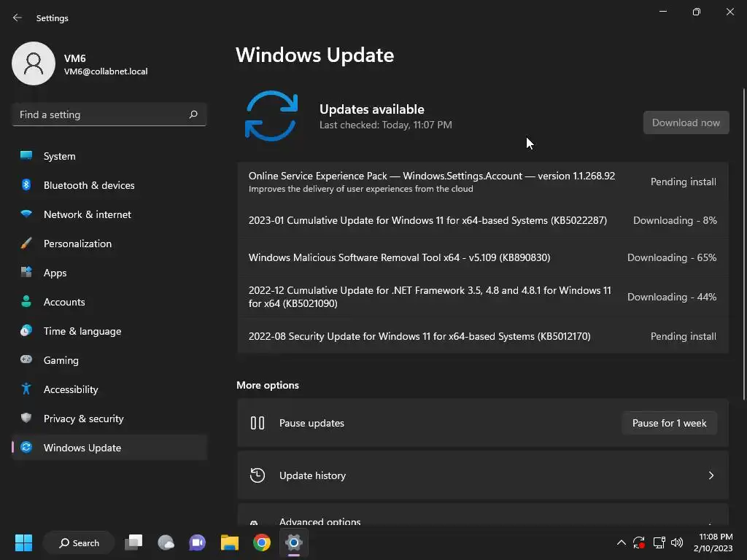Open the volume speaker tray icon
Viewport: 747px width, 560px height.
pyautogui.click(x=676, y=542)
